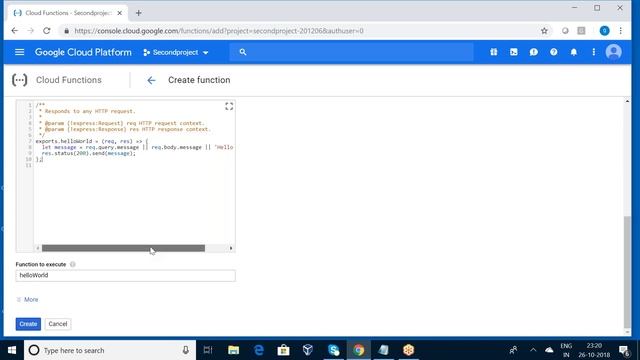Open the Chrome three-dot menu
The height and width of the screenshot is (360, 640).
click(620, 31)
